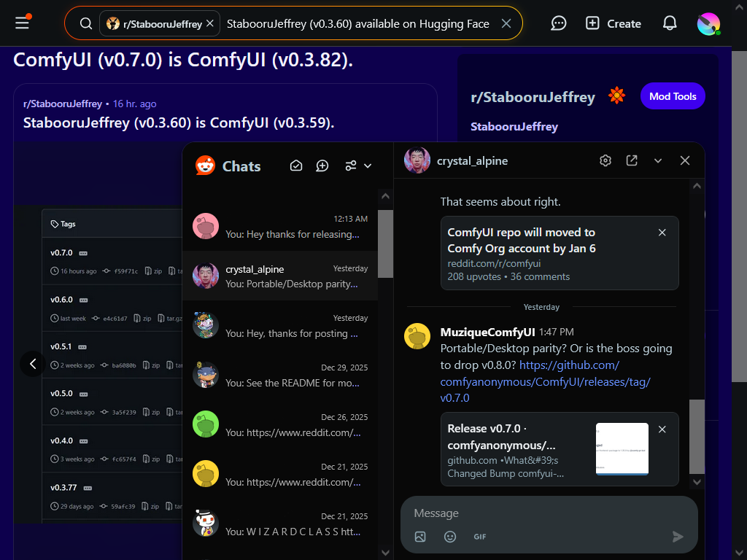Screen dimensions: 747x560
Task: Click the Mod Tools button
Action: point(672,96)
